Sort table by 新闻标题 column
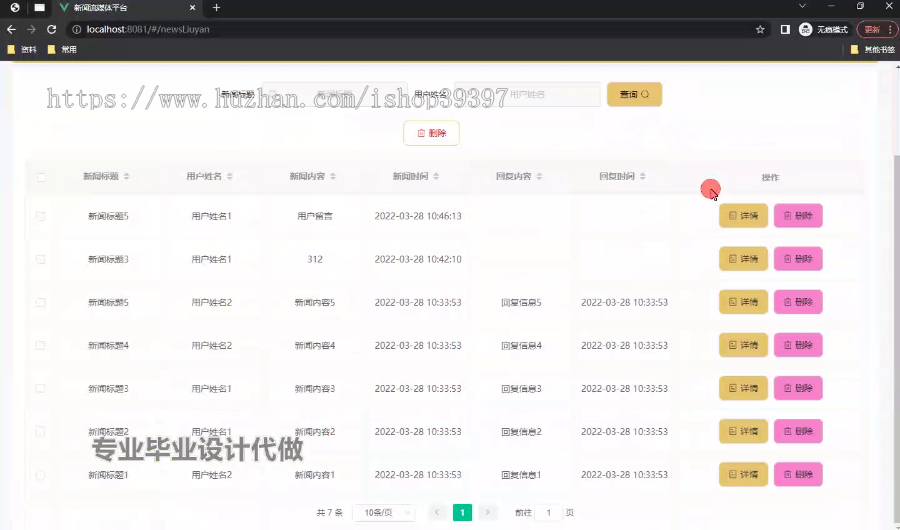 click(126, 176)
